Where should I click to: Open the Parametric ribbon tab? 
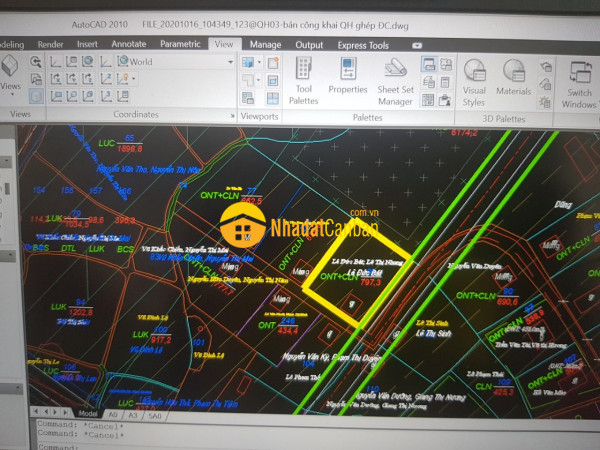(180, 44)
